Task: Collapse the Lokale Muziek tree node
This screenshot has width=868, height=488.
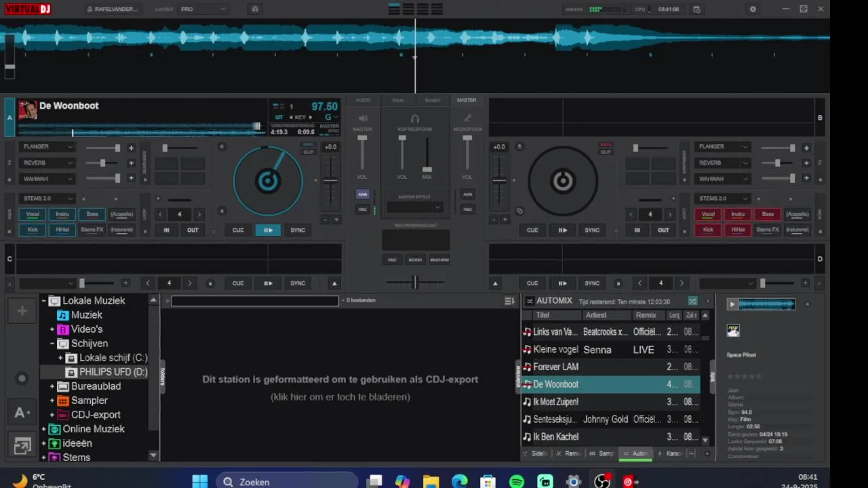Action: tap(43, 301)
